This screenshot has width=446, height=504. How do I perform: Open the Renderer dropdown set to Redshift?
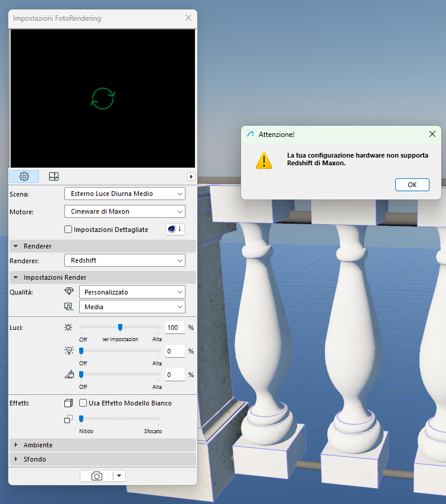[x=125, y=260]
